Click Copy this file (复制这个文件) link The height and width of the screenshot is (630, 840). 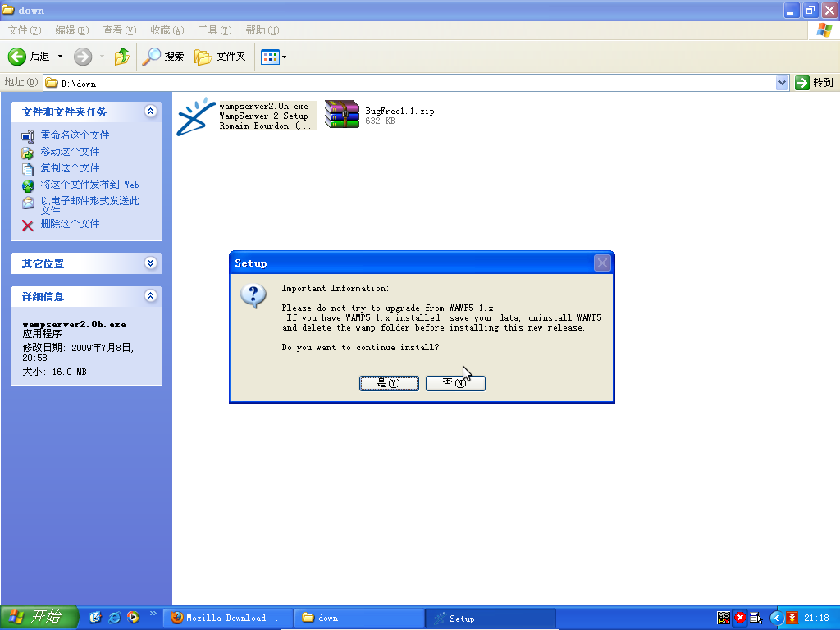71,168
